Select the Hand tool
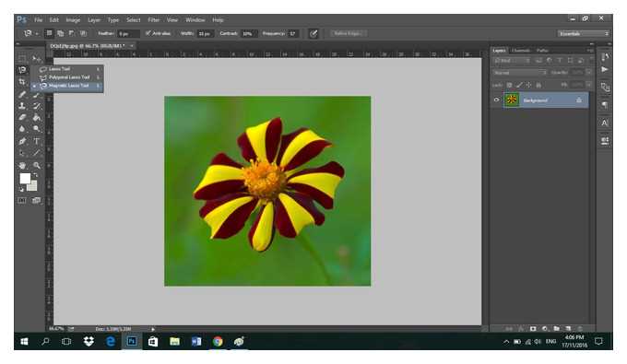 coord(22,166)
